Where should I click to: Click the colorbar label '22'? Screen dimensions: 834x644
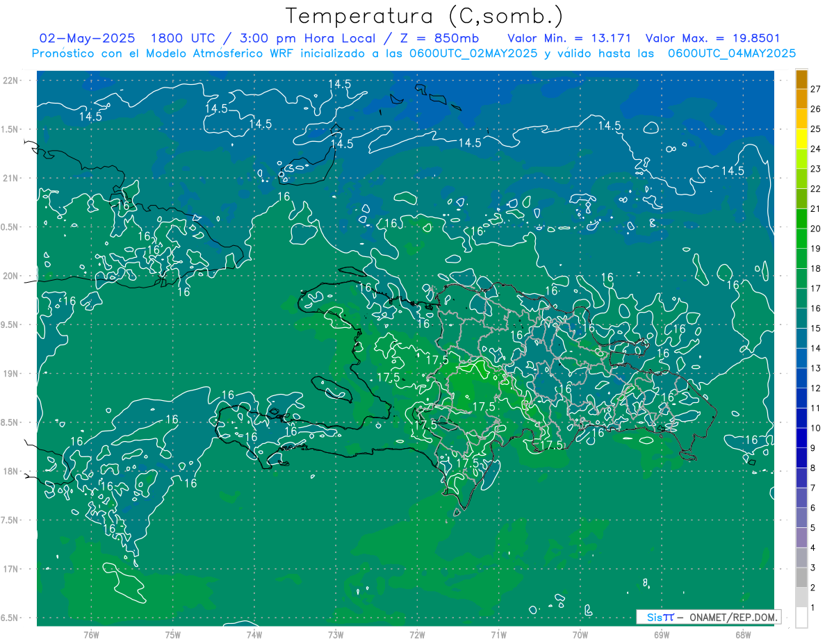816,188
